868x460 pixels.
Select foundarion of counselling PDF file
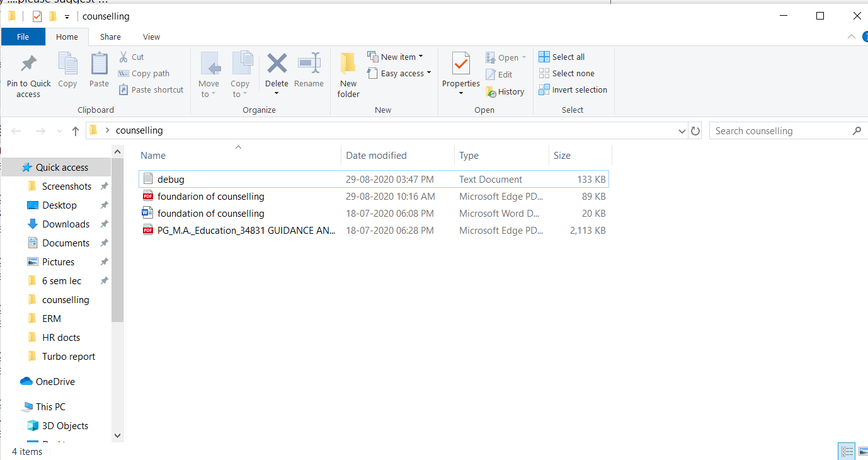[374, 197]
